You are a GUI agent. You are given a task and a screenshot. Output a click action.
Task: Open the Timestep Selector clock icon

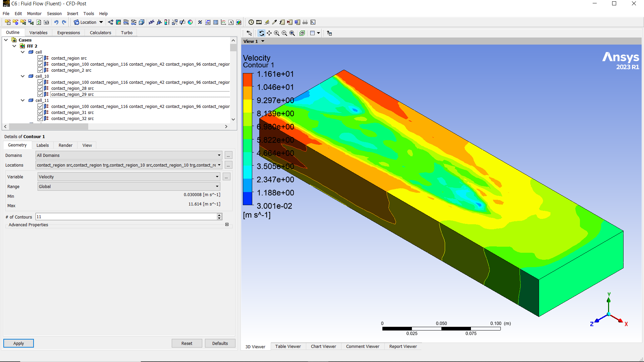coord(251,22)
